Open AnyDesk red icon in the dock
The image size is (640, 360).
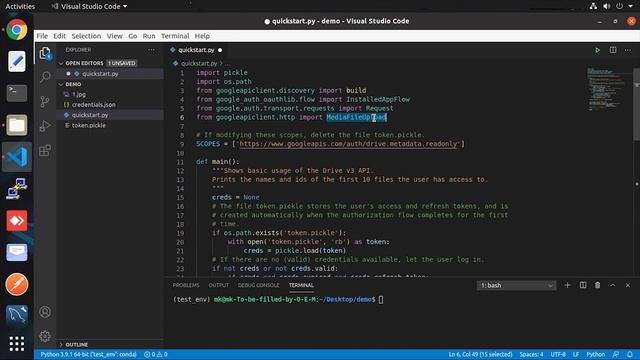click(x=17, y=221)
